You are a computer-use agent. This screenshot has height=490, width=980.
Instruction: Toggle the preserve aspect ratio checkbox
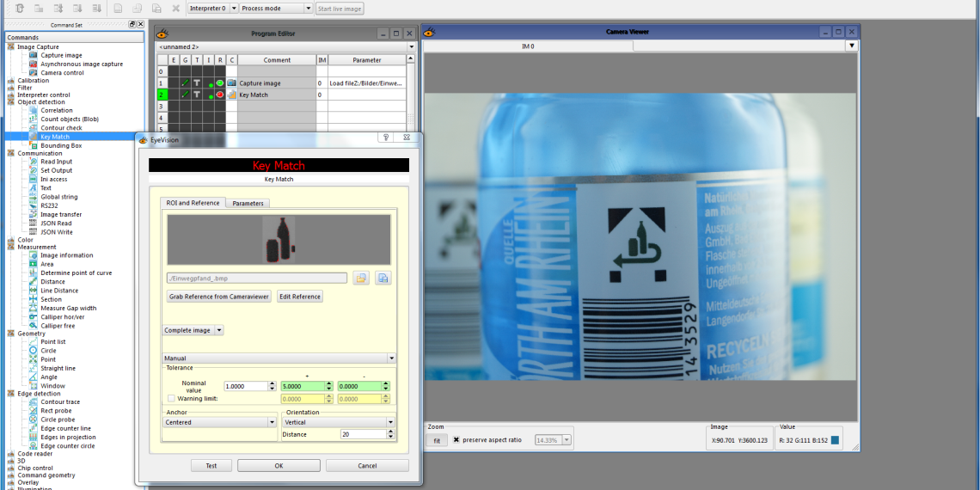click(x=456, y=439)
